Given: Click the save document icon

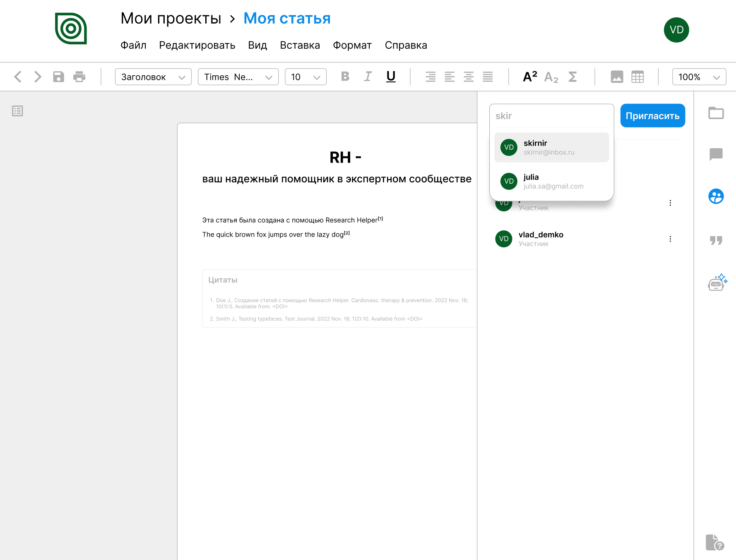Looking at the screenshot, I should click(58, 77).
